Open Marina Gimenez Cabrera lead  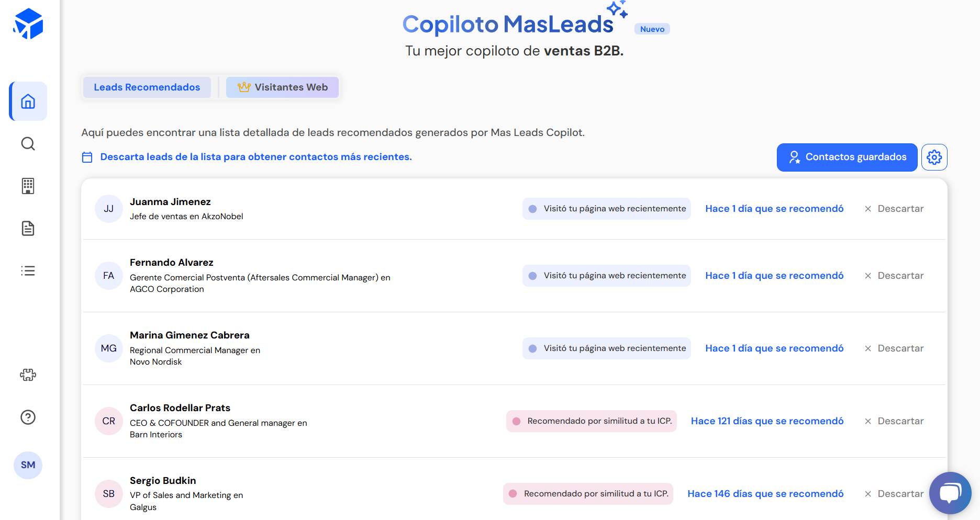point(190,335)
